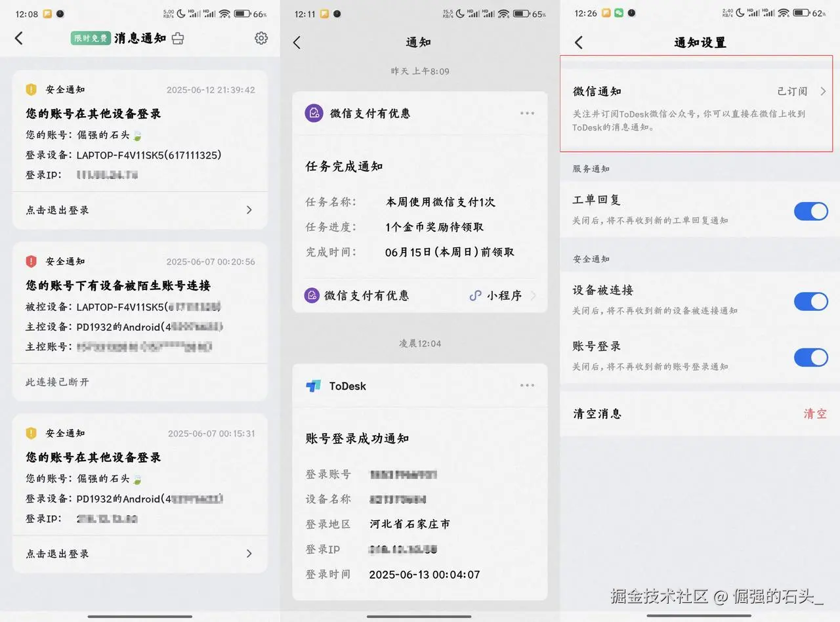840x622 pixels.
Task: Open settings gear on 消息通知 screen
Action: 261,38
